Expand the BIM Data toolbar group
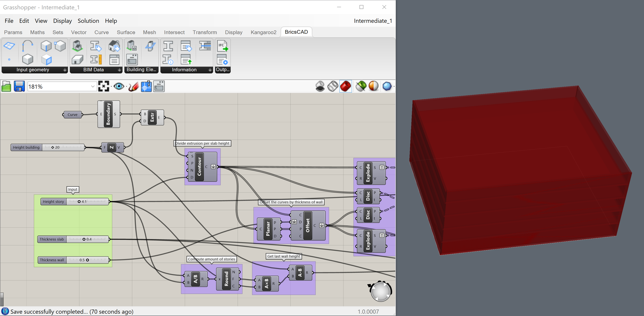The width and height of the screenshot is (644, 316). 119,69
